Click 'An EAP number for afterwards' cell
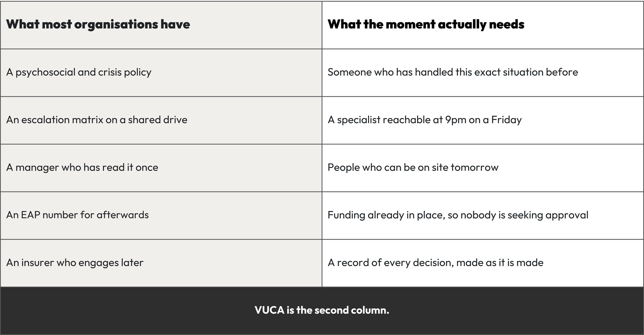This screenshot has height=335, width=644. [161, 215]
